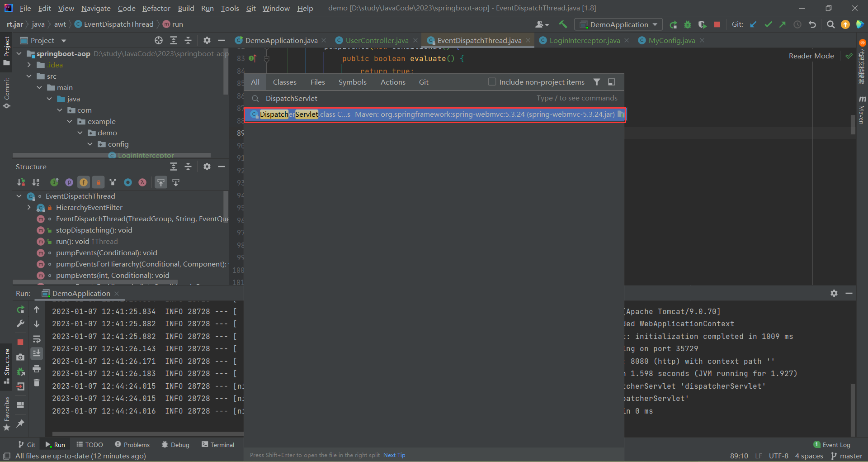This screenshot has height=462, width=868.
Task: Toggle Show Properties in the Structure toolbar
Action: click(x=69, y=182)
